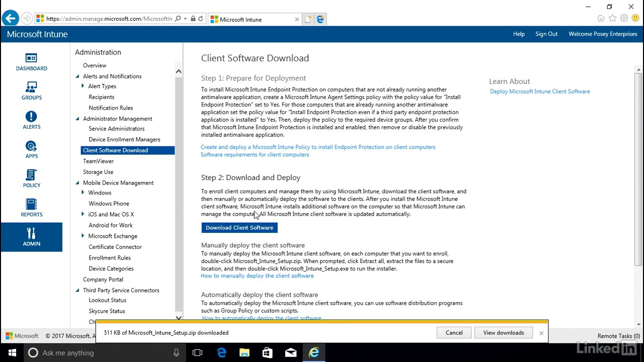This screenshot has height=362, width=644.
Task: Select Recipients in the tree
Action: click(102, 97)
